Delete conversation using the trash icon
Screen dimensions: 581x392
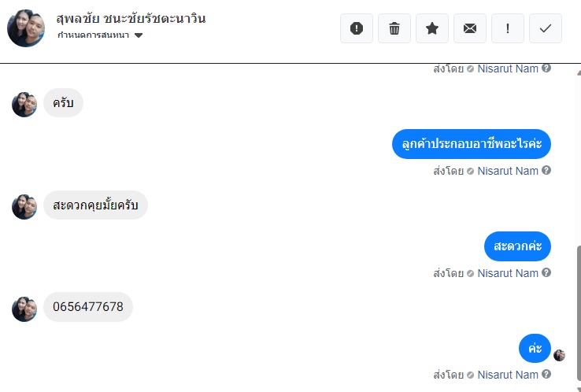[x=394, y=28]
